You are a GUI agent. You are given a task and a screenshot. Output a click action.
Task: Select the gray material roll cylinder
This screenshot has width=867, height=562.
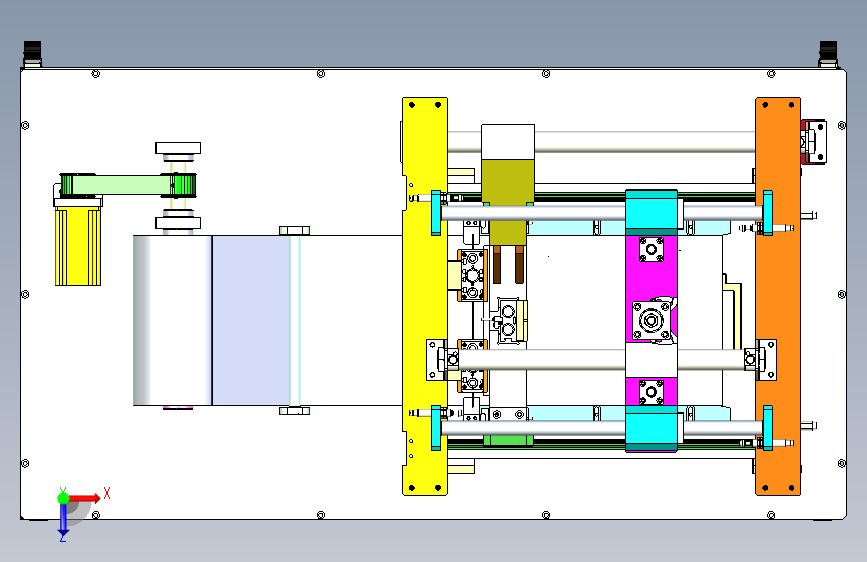[x=173, y=320]
